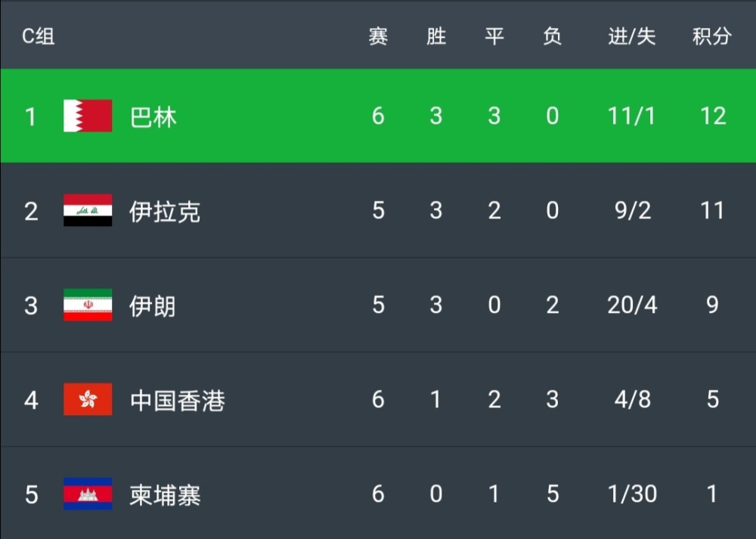Click Cambodia's 1/30 goals value
The width and height of the screenshot is (756, 539).
(632, 494)
